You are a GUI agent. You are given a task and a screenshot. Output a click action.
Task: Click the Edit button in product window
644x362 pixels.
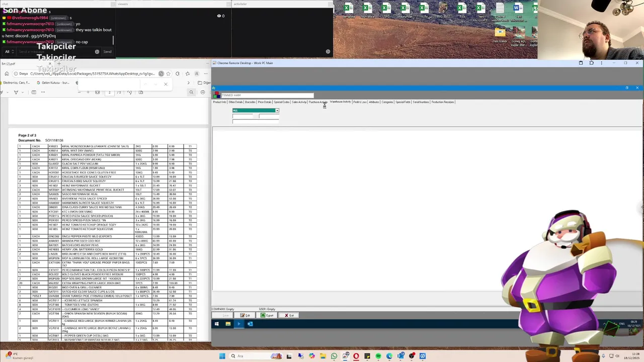[x=245, y=315]
